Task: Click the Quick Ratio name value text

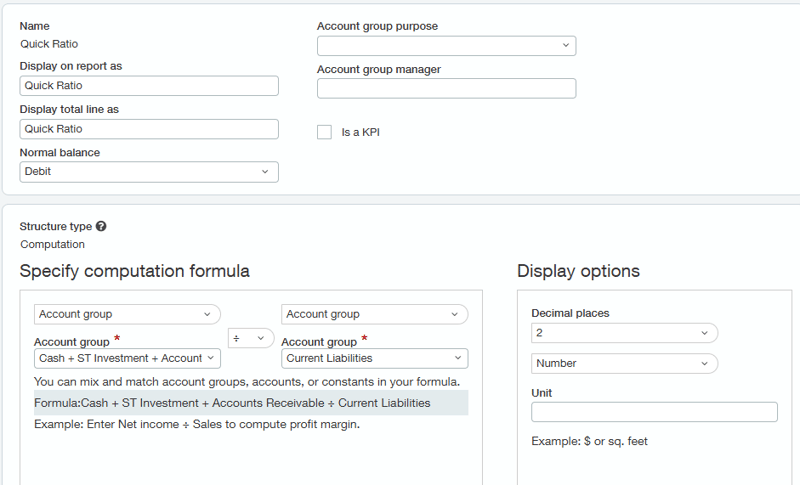Action: coord(49,44)
